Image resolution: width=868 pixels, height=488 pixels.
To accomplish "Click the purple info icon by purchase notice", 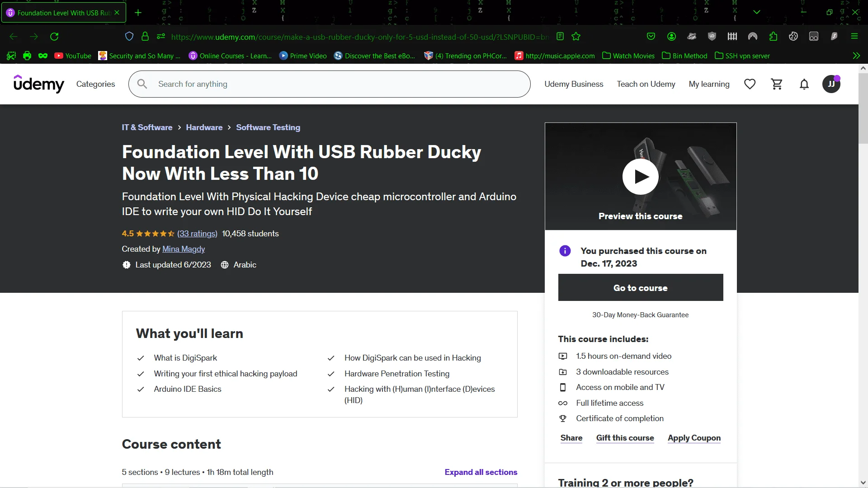I will 565,251.
